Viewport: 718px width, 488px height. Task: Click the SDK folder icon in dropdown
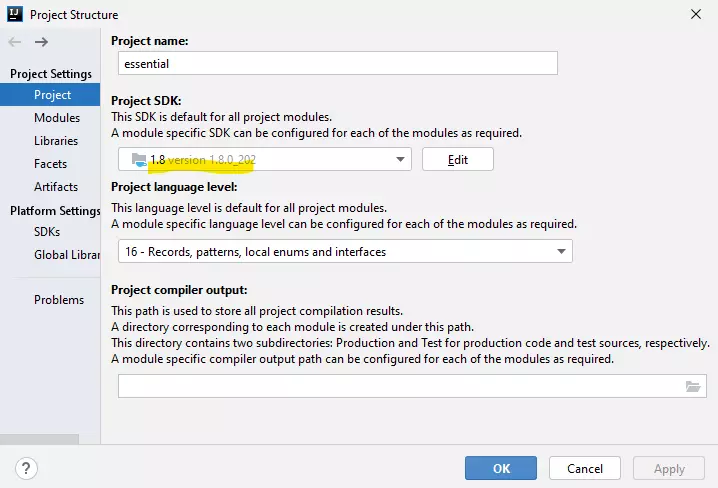(138, 159)
